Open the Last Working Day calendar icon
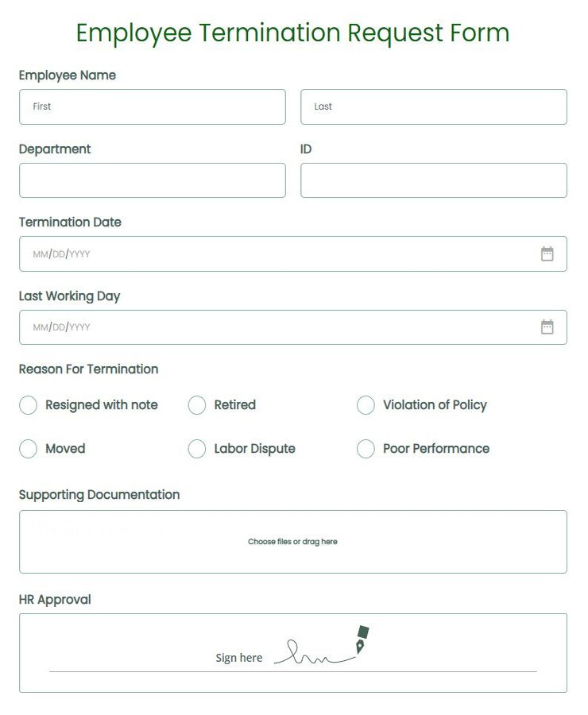 click(x=547, y=327)
